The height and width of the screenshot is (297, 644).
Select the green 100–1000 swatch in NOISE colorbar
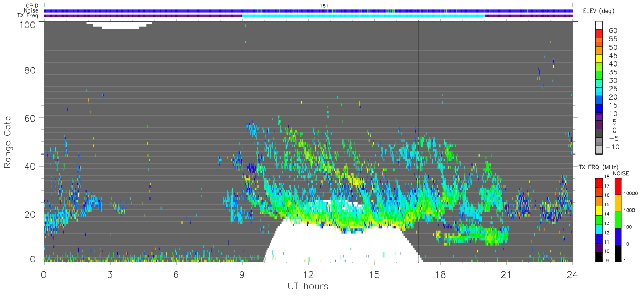618,219
